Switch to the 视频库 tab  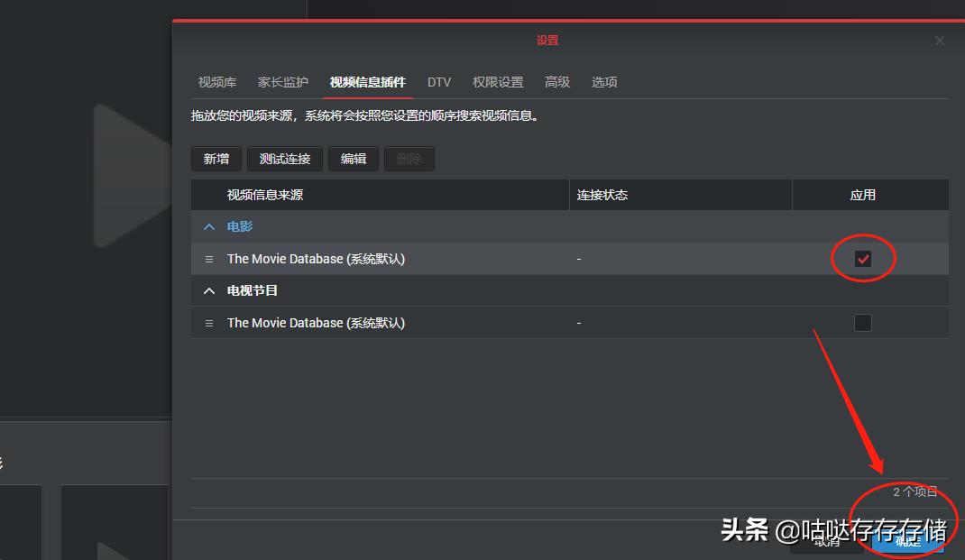point(216,82)
